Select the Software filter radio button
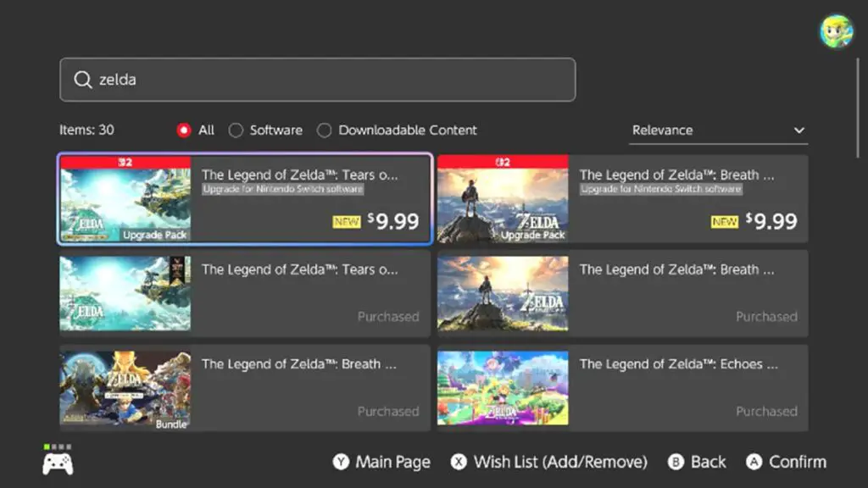The width and height of the screenshot is (868, 488). (x=236, y=130)
